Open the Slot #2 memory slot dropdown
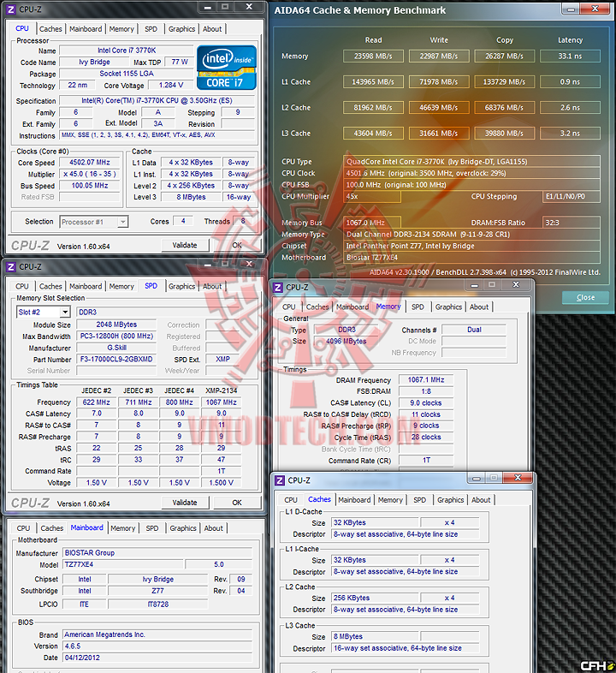Screen dimensions: 616x673 pos(65,312)
